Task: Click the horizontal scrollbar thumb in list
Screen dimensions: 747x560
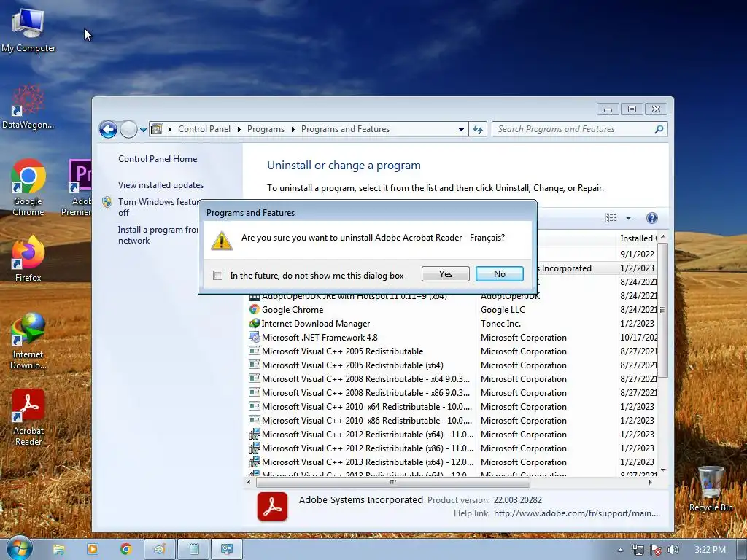Action: pos(392,483)
